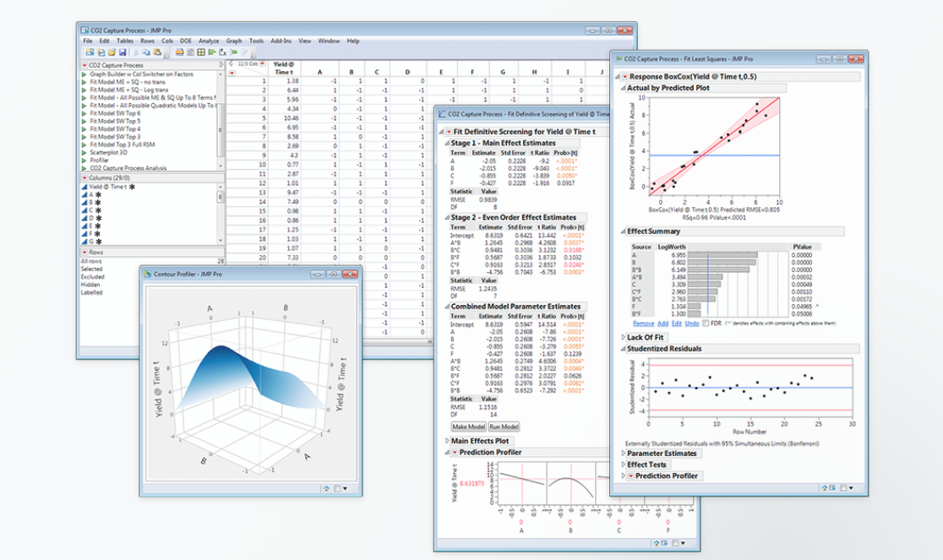
Task: Click the scripts list vertical scrollbar
Action: coord(221,120)
